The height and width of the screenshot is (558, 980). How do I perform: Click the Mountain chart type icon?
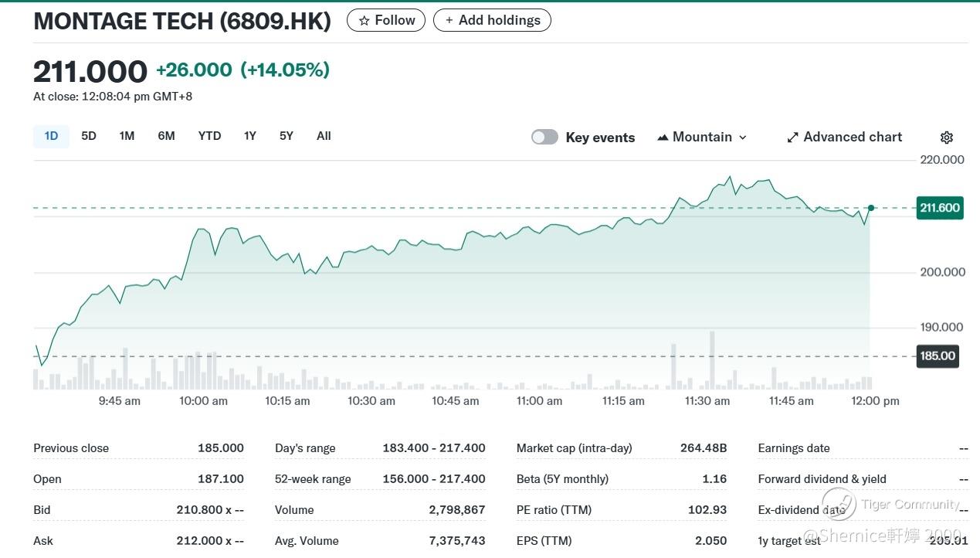point(663,138)
